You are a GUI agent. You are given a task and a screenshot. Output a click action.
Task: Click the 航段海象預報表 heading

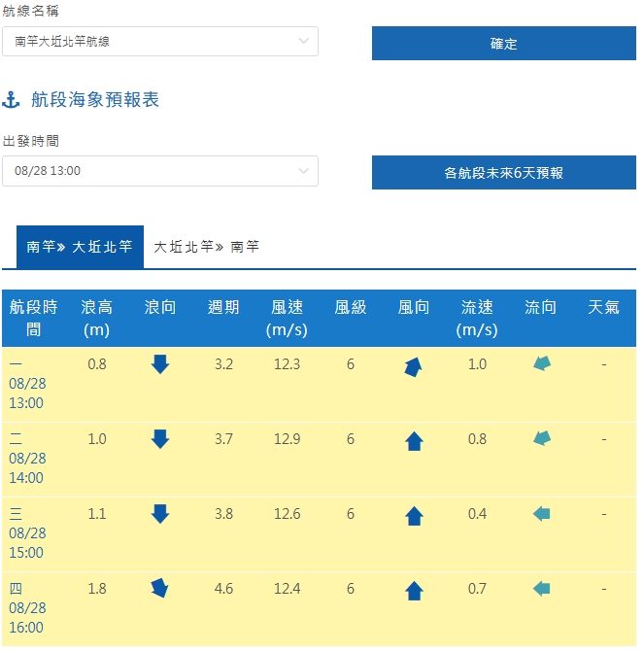pos(95,100)
